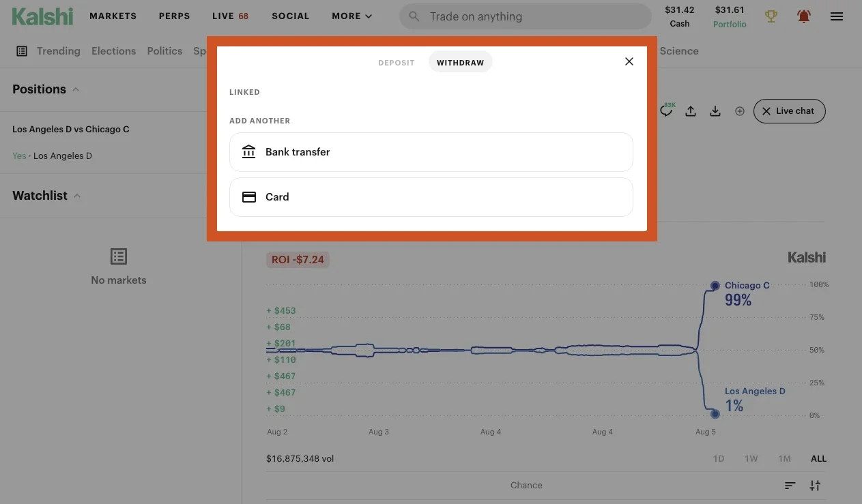Click the $16,875,348 vol text
Screen dimensions: 862x504
(300, 458)
